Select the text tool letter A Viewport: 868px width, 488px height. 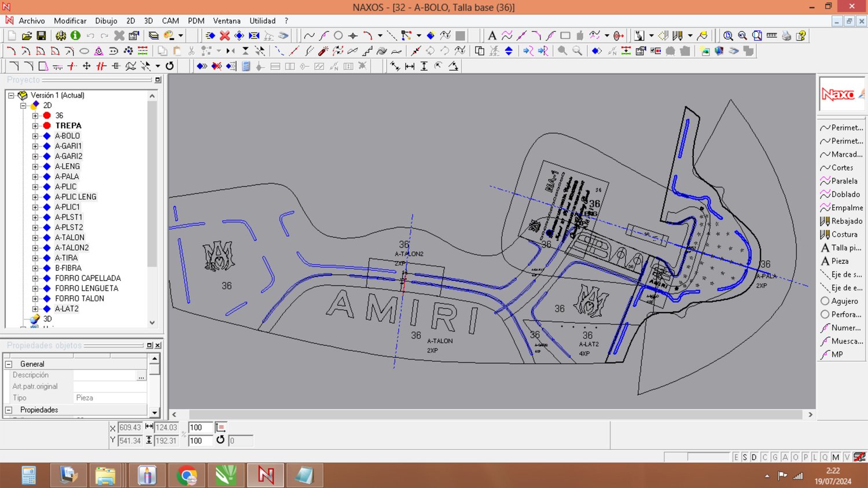point(492,36)
